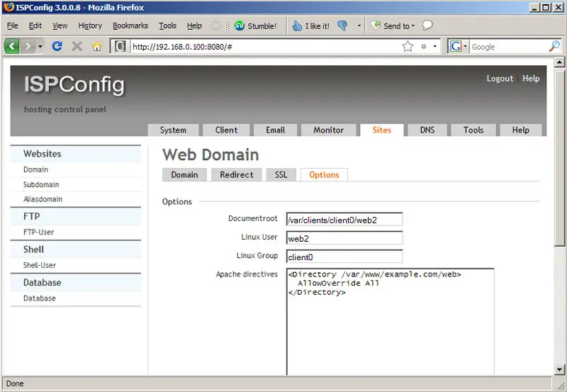Image resolution: width=567 pixels, height=392 pixels.
Task: Switch to the Email tab
Action: pyautogui.click(x=276, y=130)
